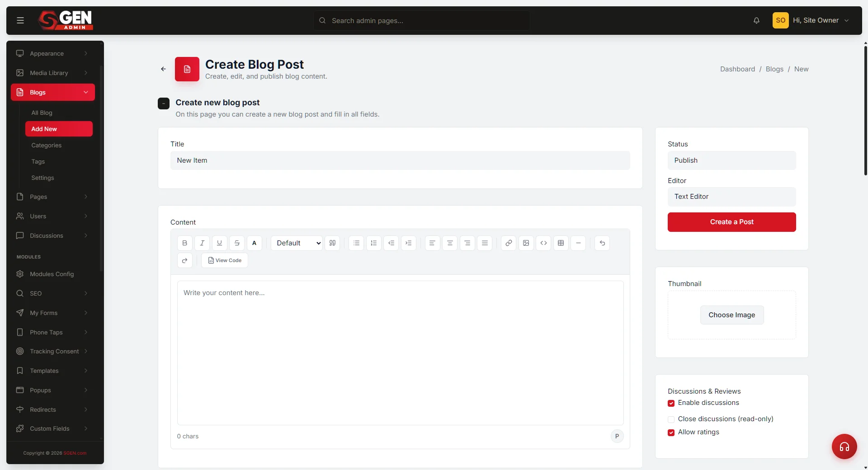This screenshot has width=868, height=470.
Task: Go to Dashboard breadcrumb link
Action: [x=737, y=69]
